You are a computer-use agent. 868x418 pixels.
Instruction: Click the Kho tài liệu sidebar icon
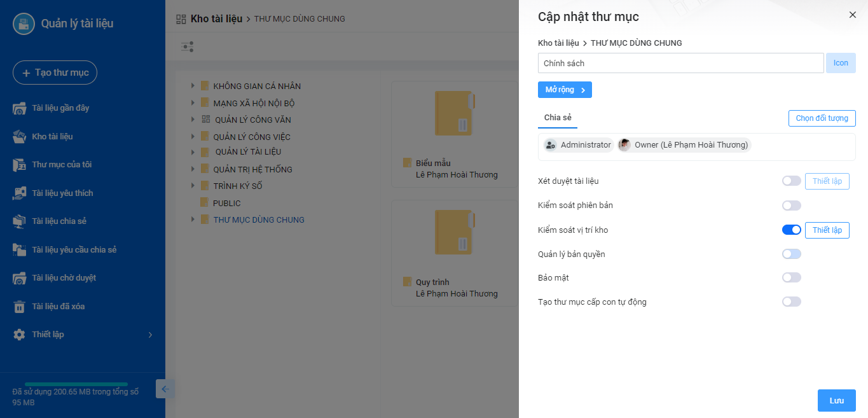pos(20,137)
